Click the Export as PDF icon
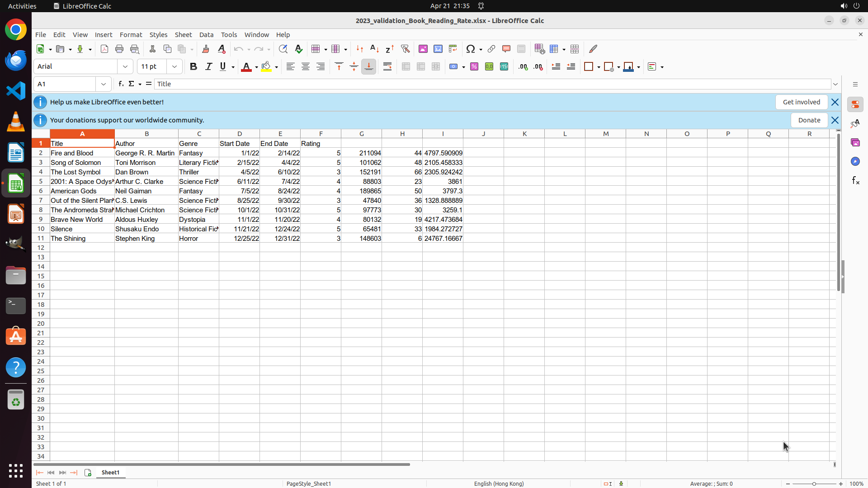Image resolution: width=868 pixels, height=488 pixels. tap(104, 49)
